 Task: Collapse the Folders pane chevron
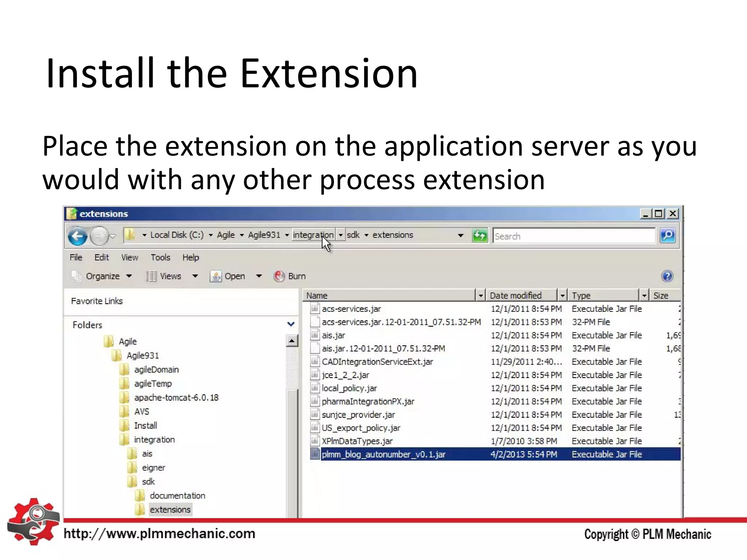(x=291, y=324)
